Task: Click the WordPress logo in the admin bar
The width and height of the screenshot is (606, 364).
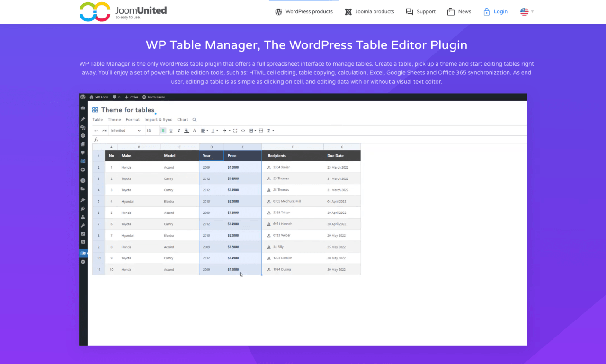Action: [x=83, y=97]
